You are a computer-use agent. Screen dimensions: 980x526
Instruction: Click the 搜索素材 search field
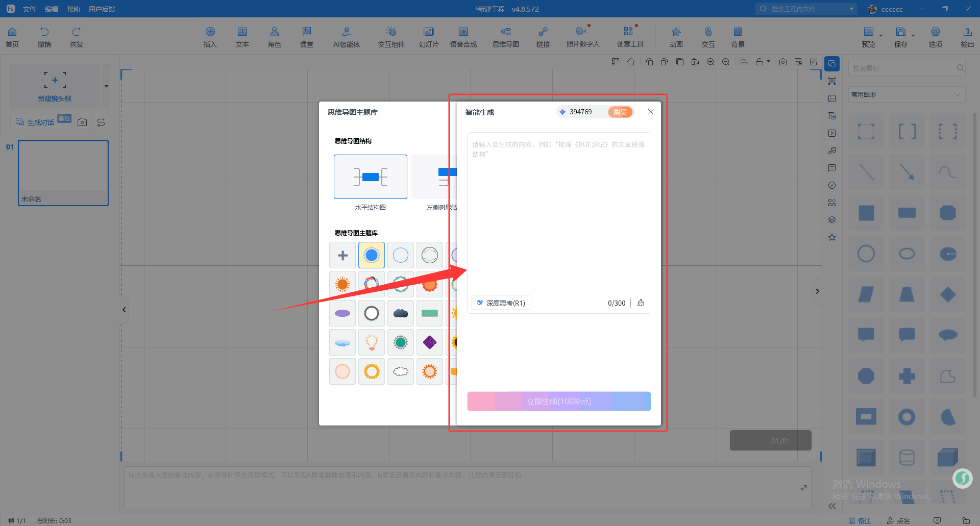(902, 68)
